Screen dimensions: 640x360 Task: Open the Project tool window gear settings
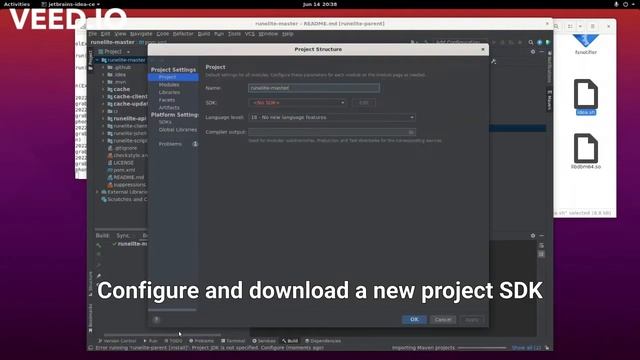click(x=533, y=52)
